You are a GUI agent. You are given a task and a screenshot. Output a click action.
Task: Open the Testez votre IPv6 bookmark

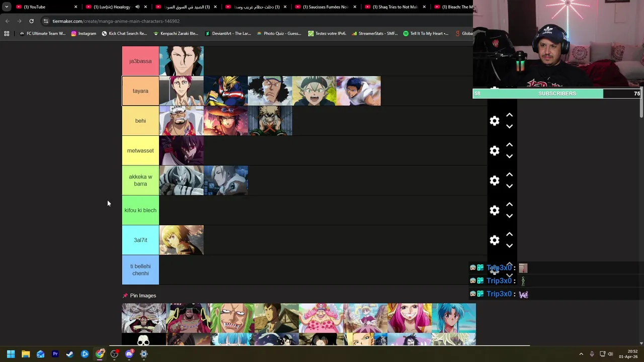pos(327,34)
